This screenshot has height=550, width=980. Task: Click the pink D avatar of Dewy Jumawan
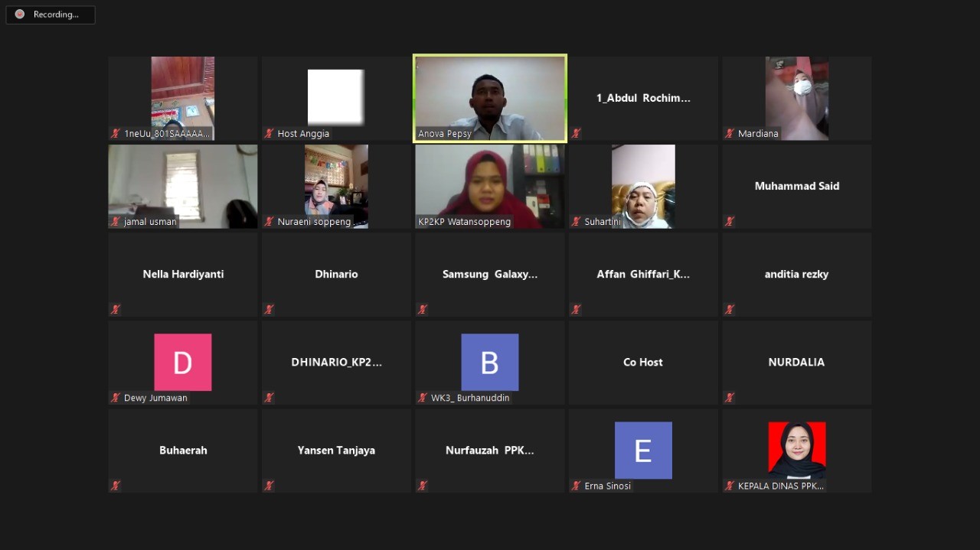[183, 362]
